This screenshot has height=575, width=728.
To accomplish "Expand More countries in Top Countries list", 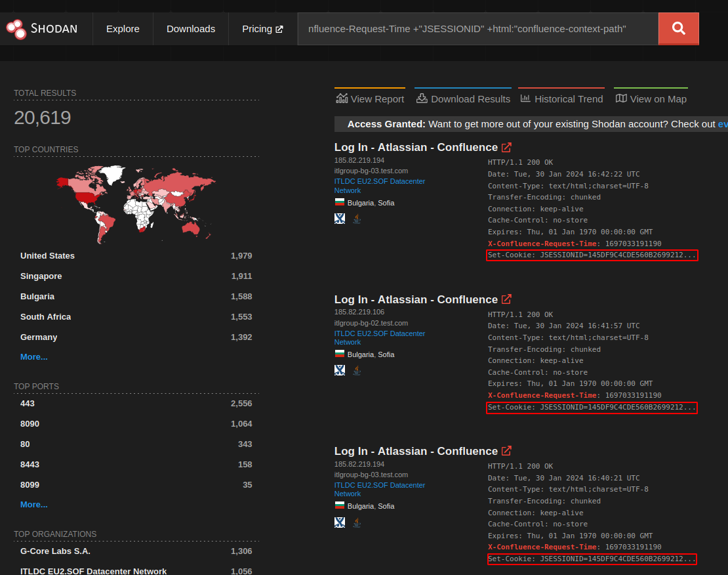I will pyautogui.click(x=33, y=356).
